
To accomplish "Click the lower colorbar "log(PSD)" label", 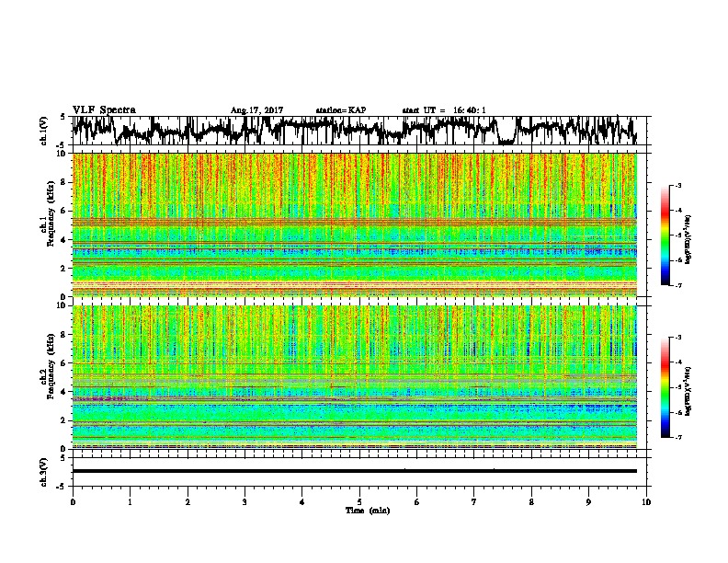I will coord(688,391).
